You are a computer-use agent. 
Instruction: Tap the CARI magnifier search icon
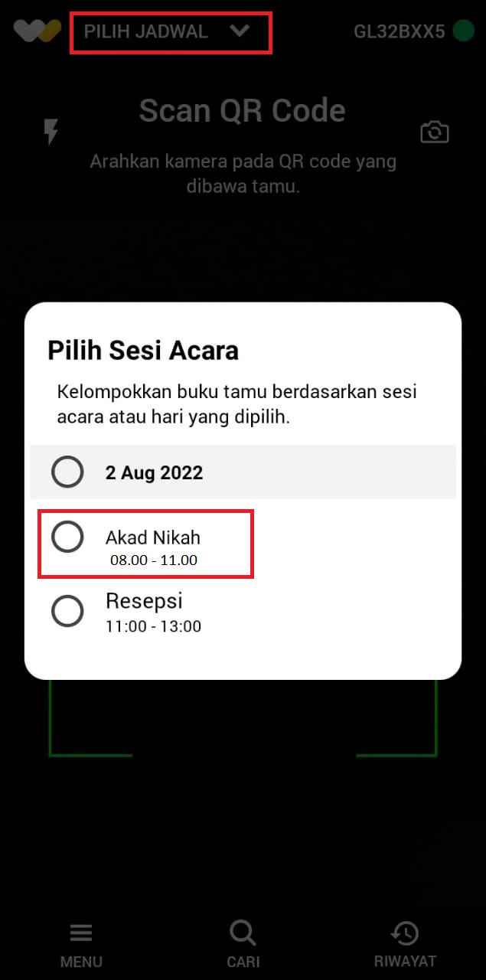(243, 933)
